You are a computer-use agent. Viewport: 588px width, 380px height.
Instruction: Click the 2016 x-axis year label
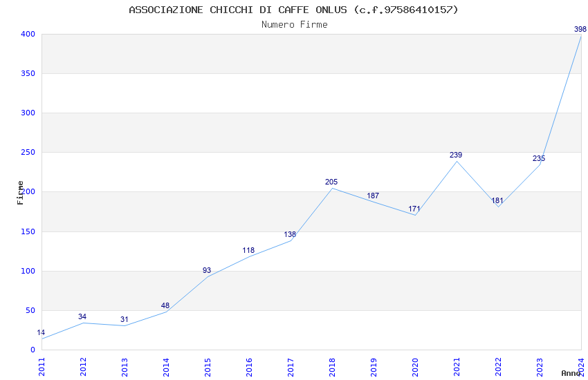click(249, 368)
